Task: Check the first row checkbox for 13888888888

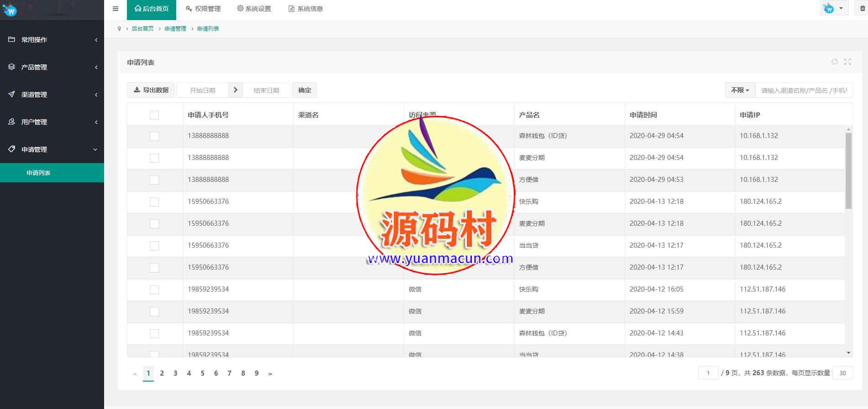Action: click(154, 136)
